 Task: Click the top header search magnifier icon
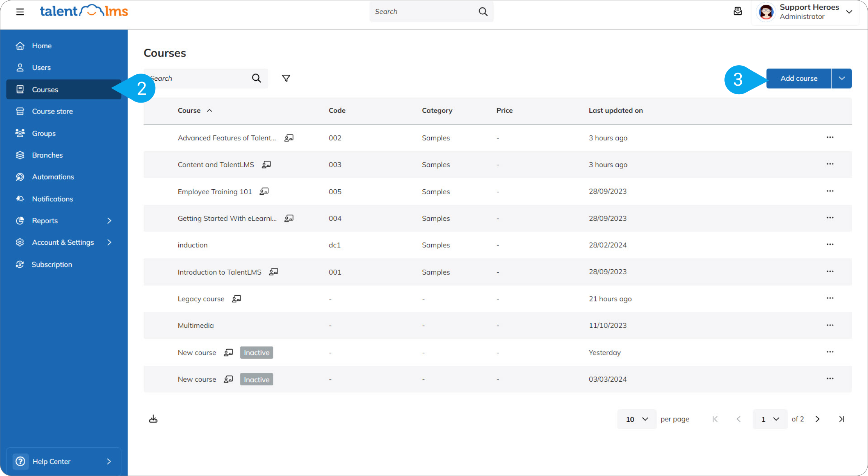(483, 12)
